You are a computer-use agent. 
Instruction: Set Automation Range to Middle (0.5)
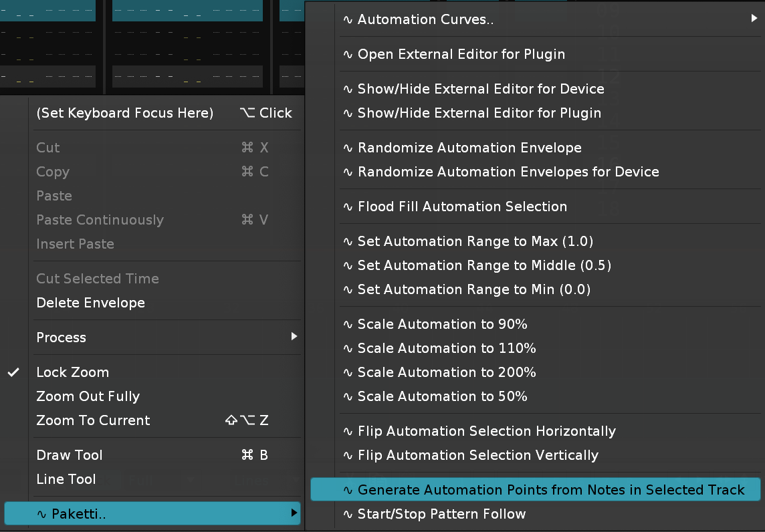tap(484, 265)
